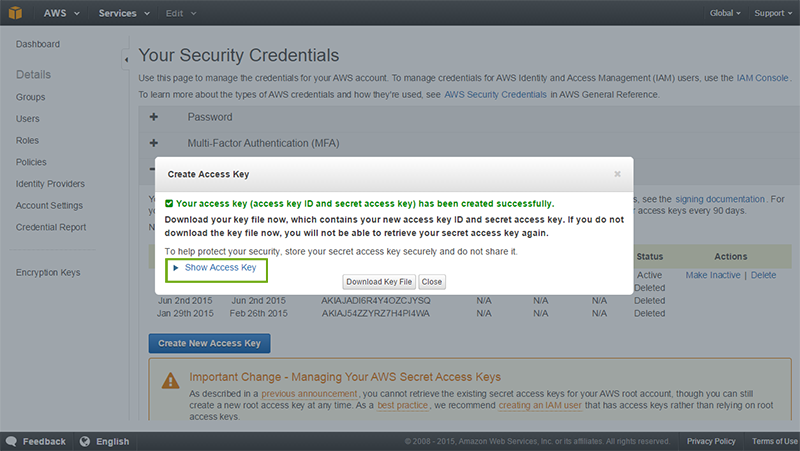Expand the Password section plus icon
This screenshot has height=451, width=800.
click(x=154, y=117)
